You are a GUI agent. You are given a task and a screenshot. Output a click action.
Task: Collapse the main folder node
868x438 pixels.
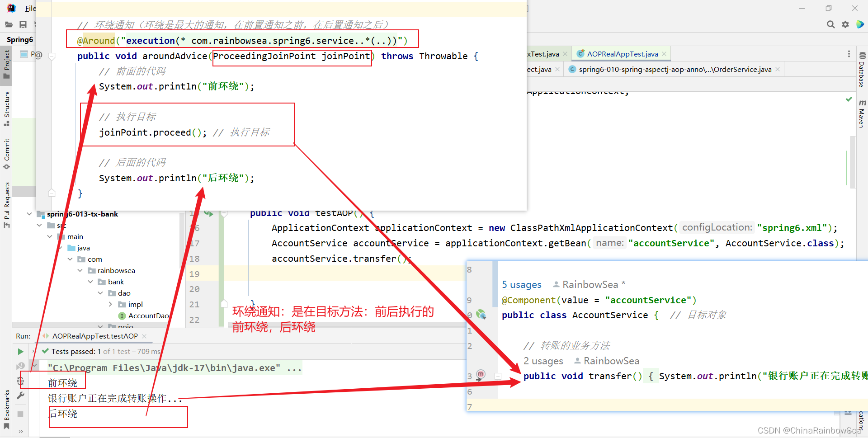(50, 236)
